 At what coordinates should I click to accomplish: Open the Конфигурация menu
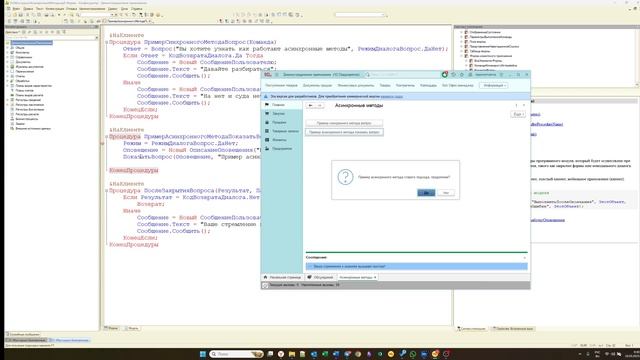pos(55,9)
